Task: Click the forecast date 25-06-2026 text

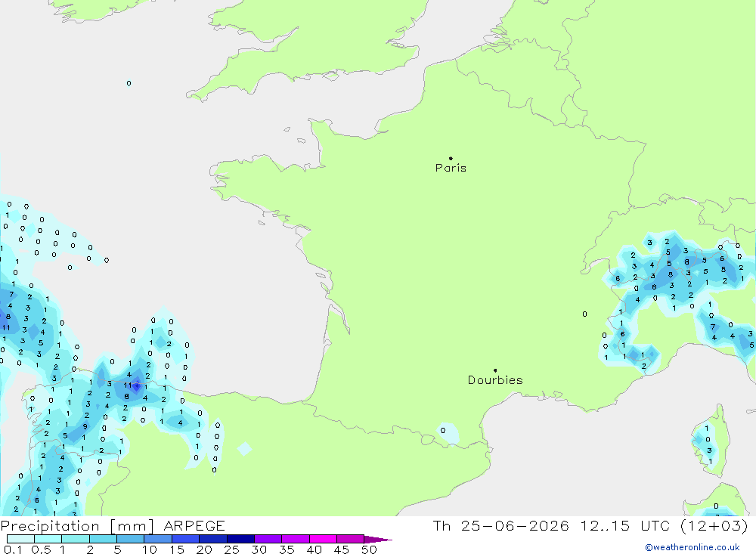Action: (x=515, y=525)
